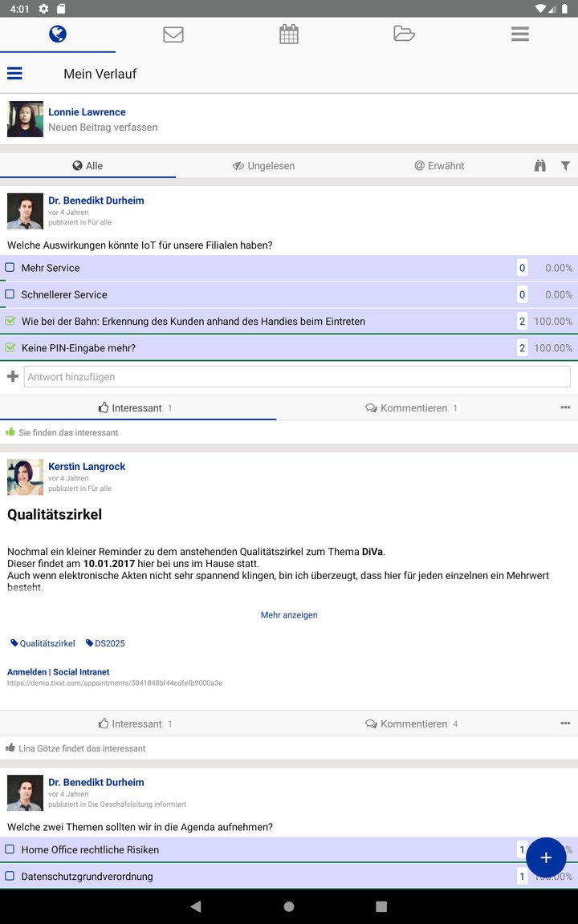This screenshot has width=578, height=924.
Task: Click Kommentieren on the Qualitätszirkel post
Action: click(x=413, y=723)
